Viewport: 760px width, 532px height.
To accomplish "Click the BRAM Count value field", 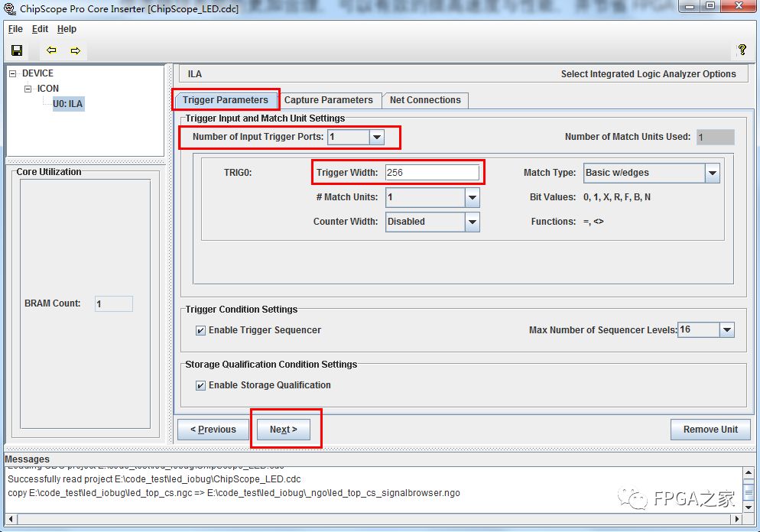I will [113, 303].
